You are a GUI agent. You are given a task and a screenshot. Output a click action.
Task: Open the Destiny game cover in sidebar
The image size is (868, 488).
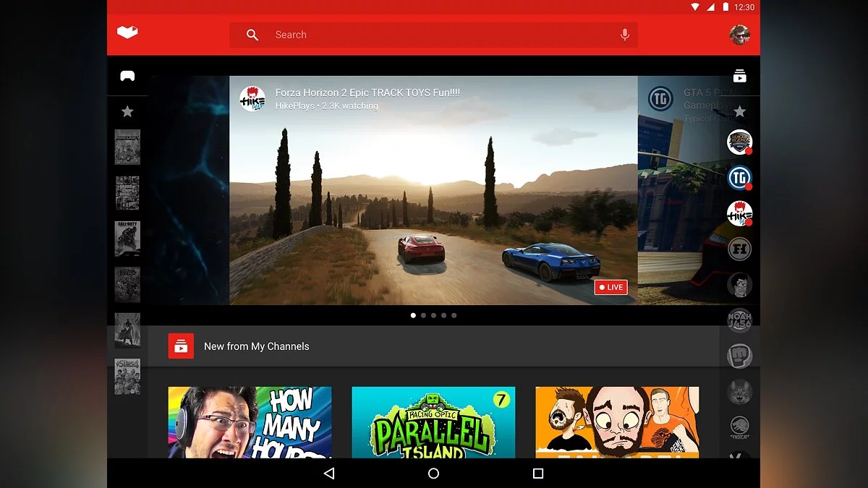(x=127, y=330)
